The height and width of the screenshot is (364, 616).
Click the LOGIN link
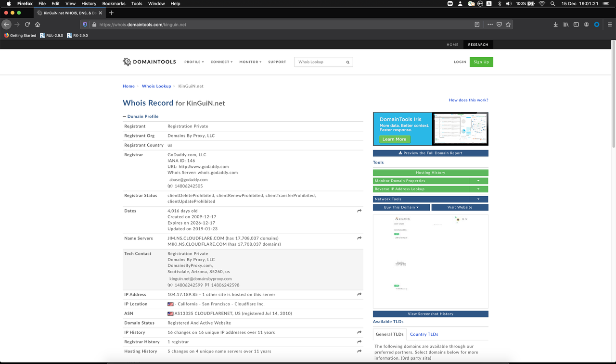[460, 62]
